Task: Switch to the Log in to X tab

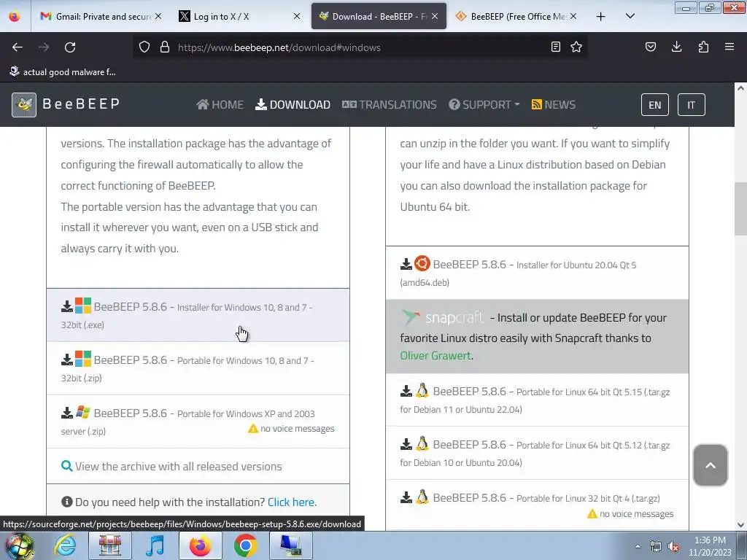Action: tap(239, 17)
